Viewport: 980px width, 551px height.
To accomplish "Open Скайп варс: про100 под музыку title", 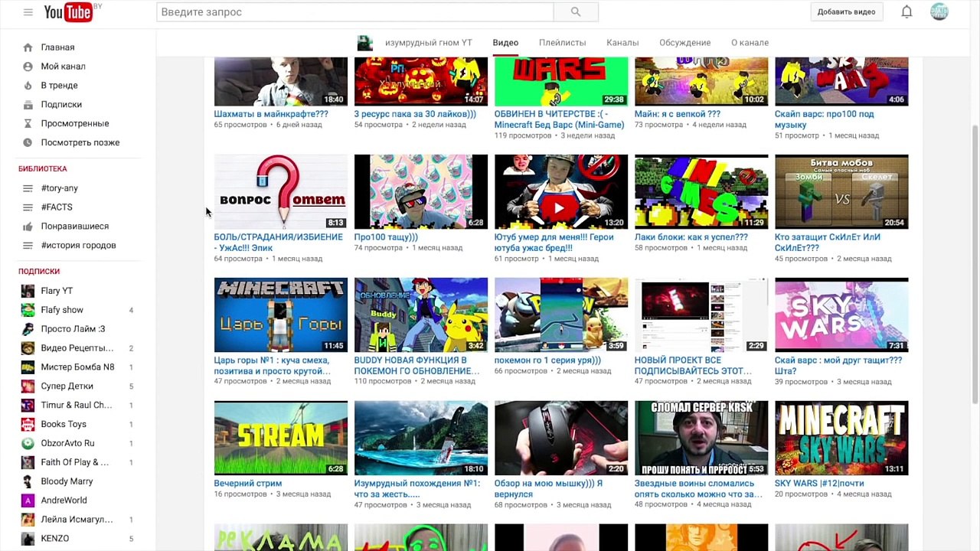I will coord(824,119).
